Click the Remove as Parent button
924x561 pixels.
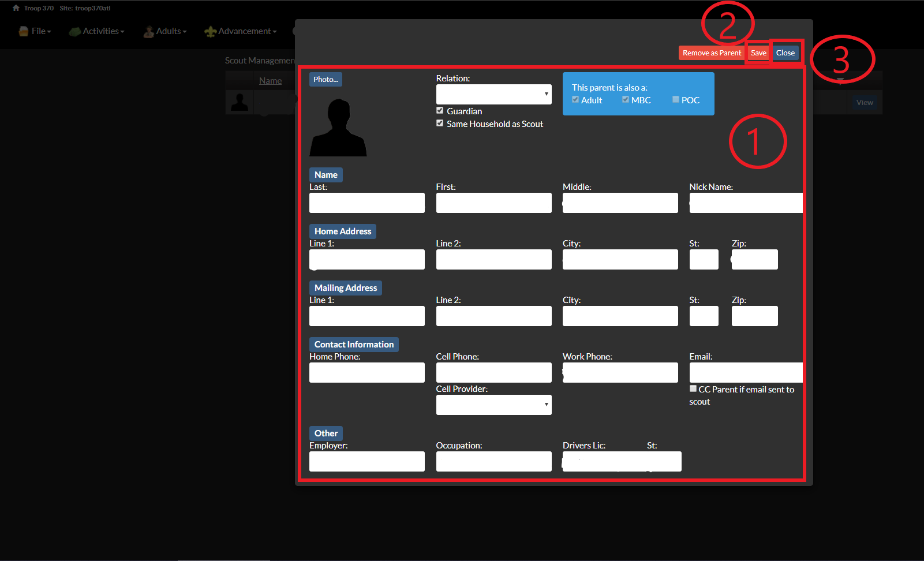(710, 53)
